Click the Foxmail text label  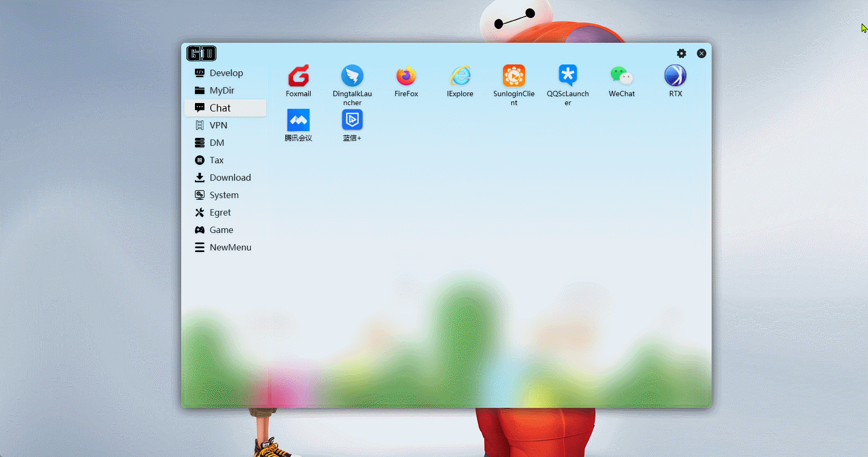pos(298,94)
